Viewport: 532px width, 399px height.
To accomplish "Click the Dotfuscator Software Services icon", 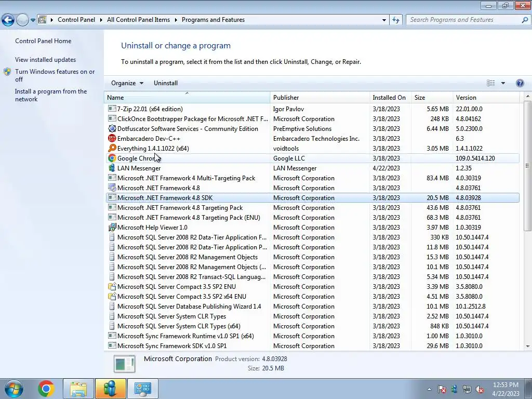I will pyautogui.click(x=112, y=129).
